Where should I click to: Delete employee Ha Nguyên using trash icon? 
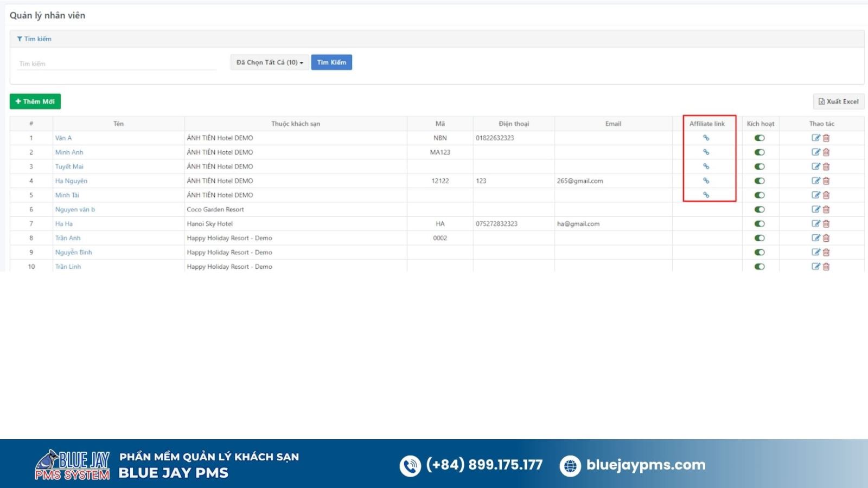coord(826,181)
